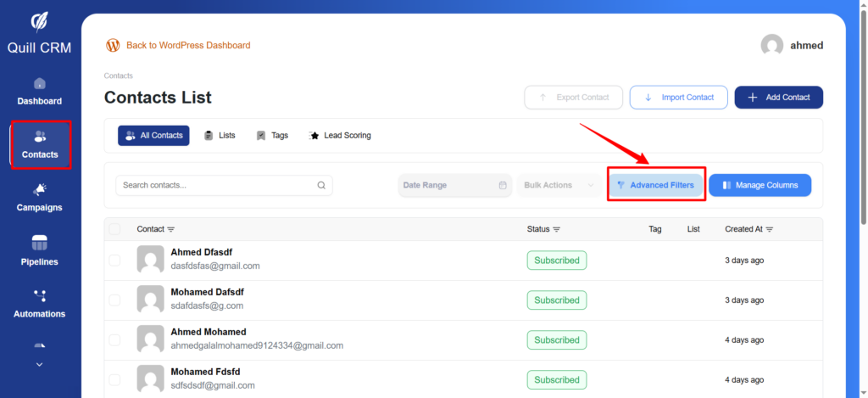The width and height of the screenshot is (868, 398).
Task: Open the Dashboard home icon in sidebar
Action: [x=40, y=84]
